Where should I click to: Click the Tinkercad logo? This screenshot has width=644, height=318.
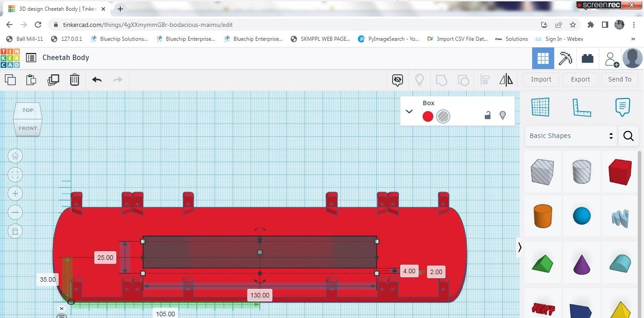(10, 57)
